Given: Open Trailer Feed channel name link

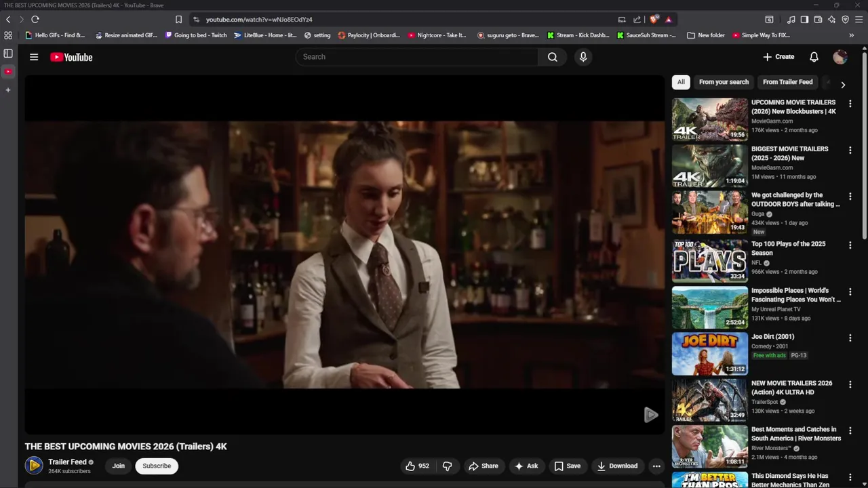Looking at the screenshot, I should (67, 462).
